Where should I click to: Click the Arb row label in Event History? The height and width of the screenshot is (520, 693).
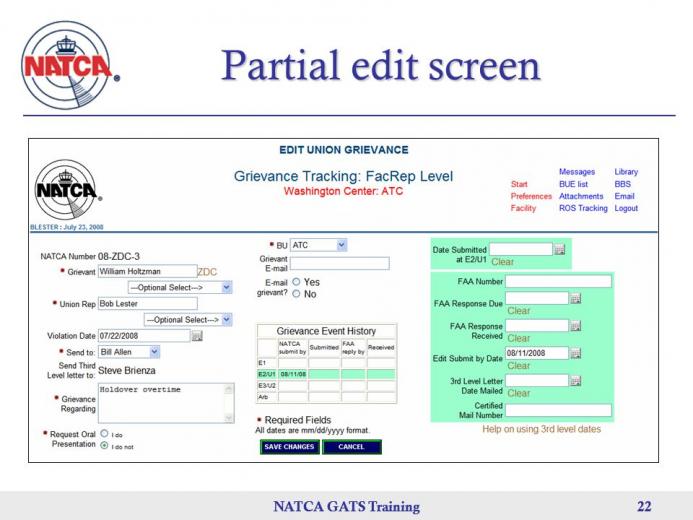267,397
